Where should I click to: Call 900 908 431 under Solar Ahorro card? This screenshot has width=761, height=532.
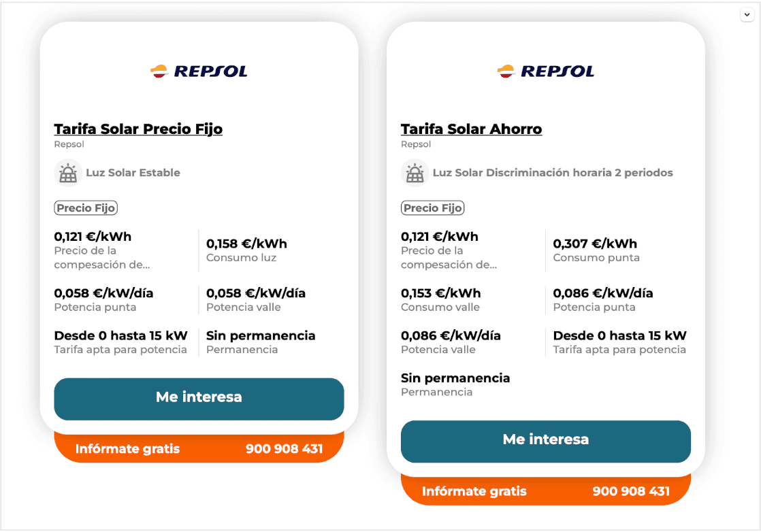coord(631,491)
